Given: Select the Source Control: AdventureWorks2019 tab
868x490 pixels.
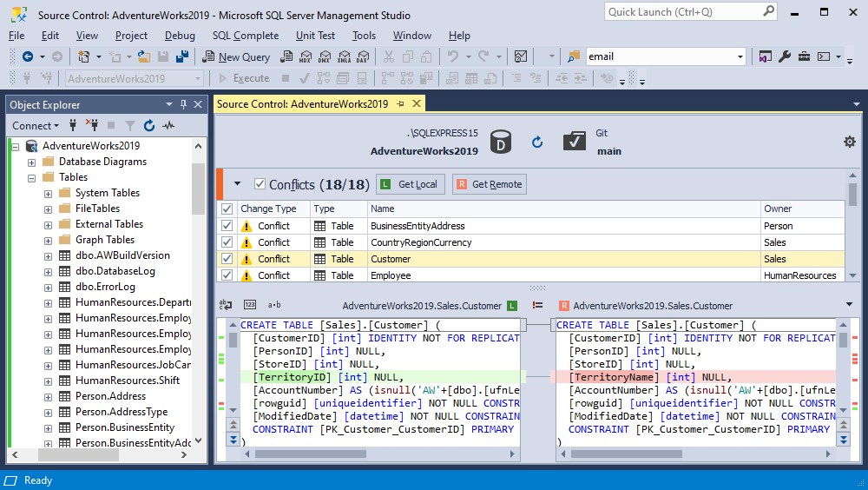Looking at the screenshot, I should [x=303, y=104].
